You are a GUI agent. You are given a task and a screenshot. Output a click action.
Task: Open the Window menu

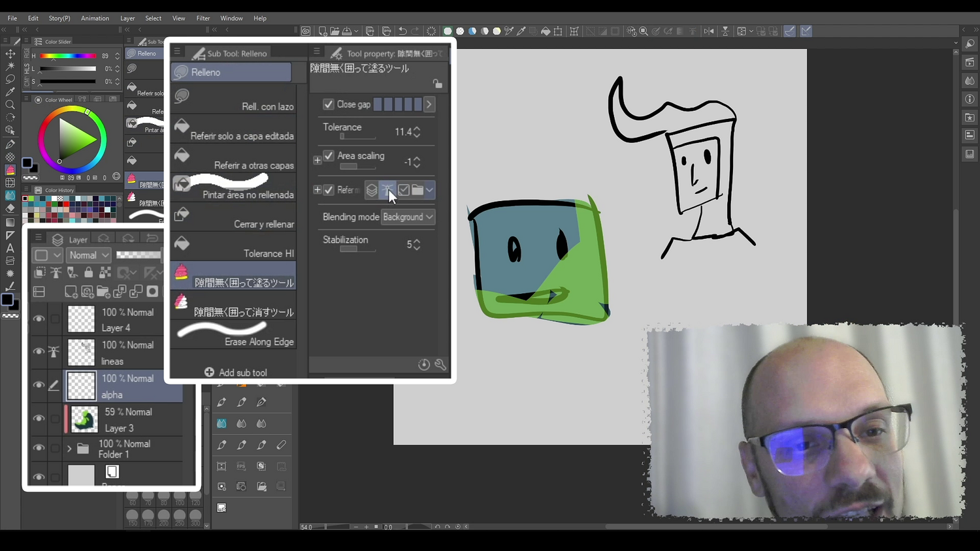tap(231, 18)
